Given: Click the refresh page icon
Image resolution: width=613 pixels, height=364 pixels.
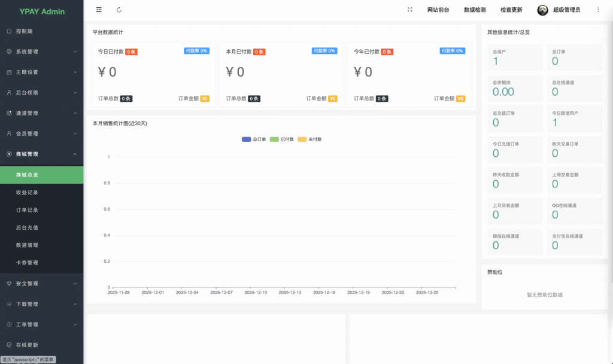Looking at the screenshot, I should [x=119, y=10].
